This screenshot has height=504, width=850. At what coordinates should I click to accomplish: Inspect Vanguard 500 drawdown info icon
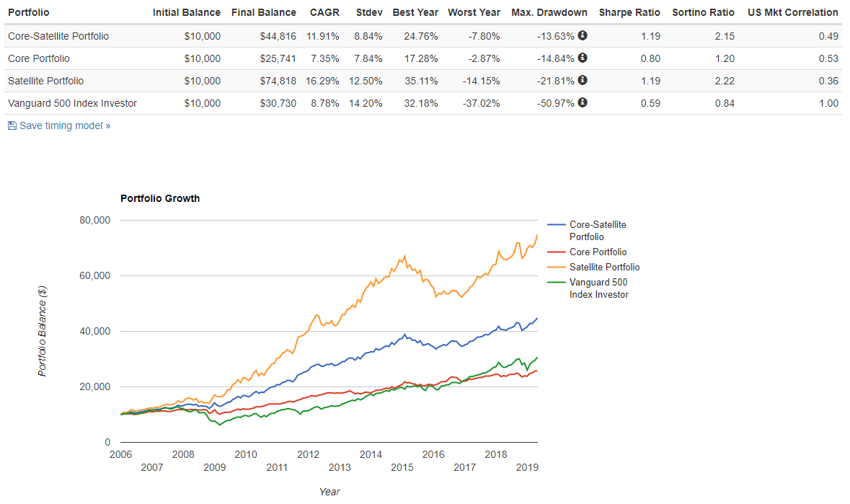[584, 103]
